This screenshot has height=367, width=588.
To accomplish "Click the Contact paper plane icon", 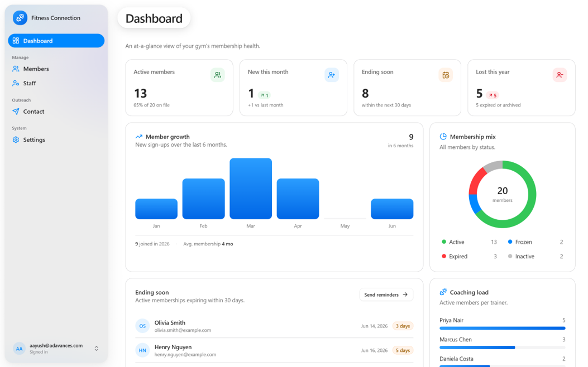I will click(16, 111).
